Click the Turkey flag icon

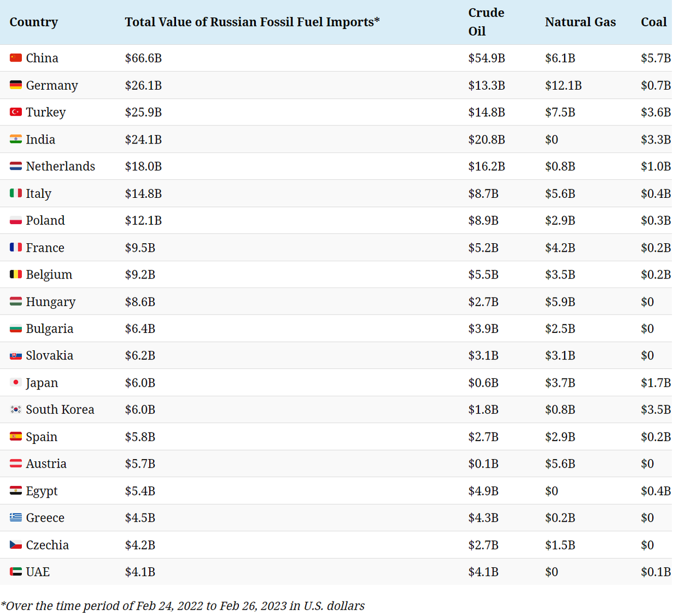point(16,112)
